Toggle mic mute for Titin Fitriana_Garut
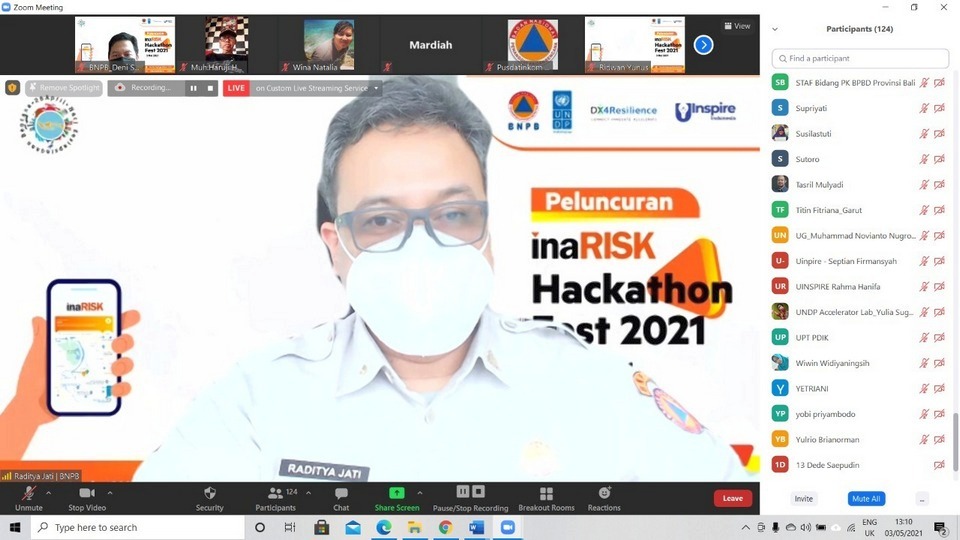 (924, 210)
